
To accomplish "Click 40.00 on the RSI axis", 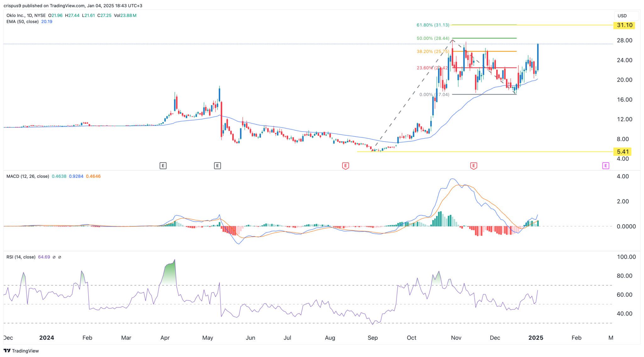I will tap(625, 314).
